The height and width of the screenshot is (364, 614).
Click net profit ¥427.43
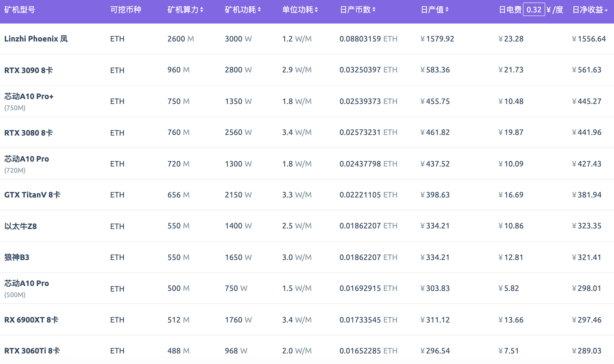(587, 164)
